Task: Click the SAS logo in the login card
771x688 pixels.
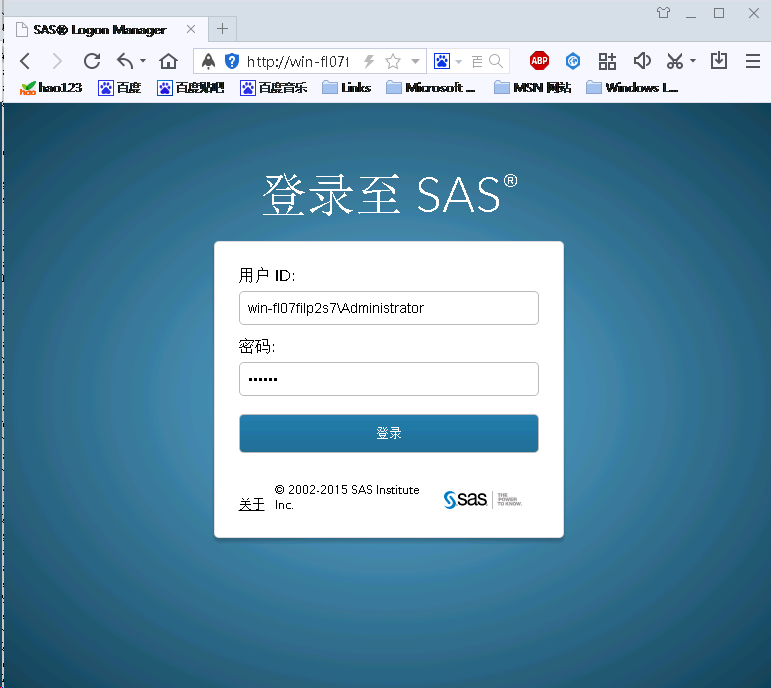Action: click(482, 500)
